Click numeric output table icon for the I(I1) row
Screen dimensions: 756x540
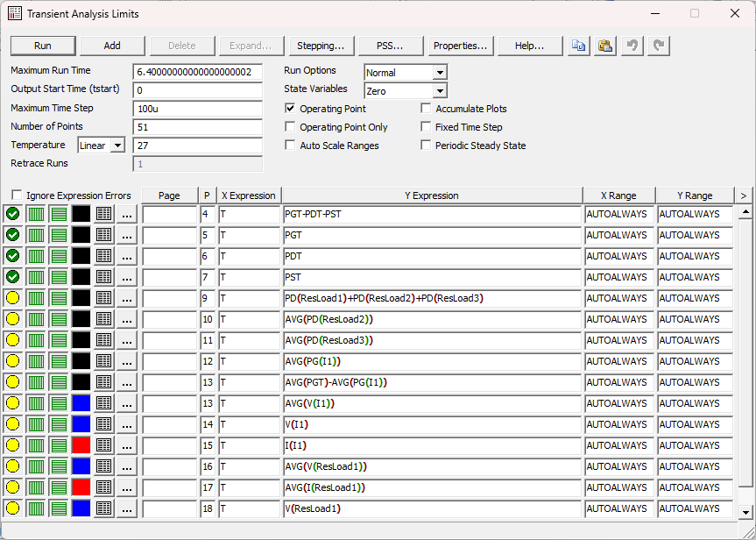point(104,445)
